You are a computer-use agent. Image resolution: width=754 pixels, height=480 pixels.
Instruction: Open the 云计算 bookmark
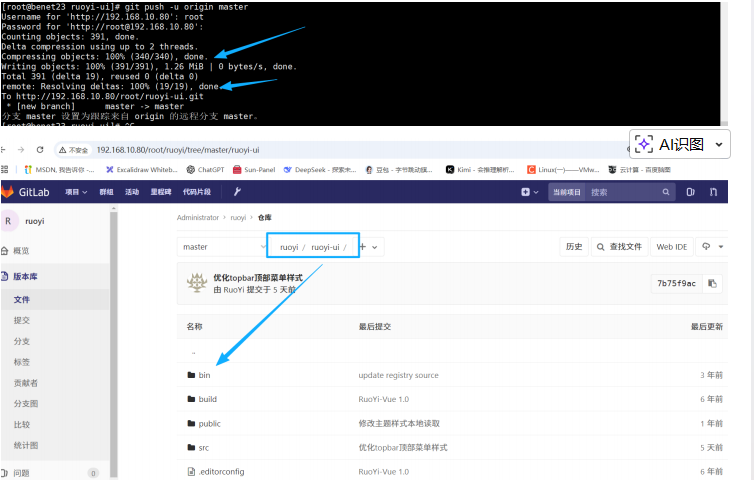tap(640, 170)
